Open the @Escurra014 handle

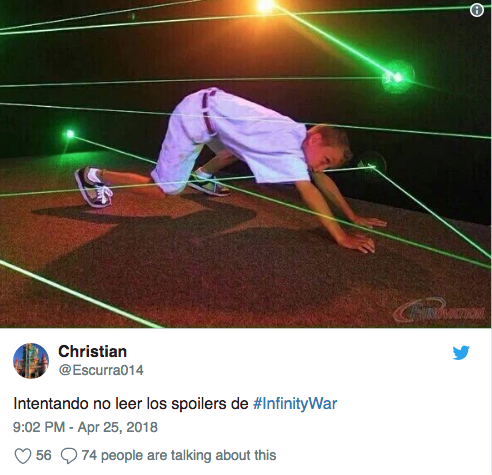101,370
